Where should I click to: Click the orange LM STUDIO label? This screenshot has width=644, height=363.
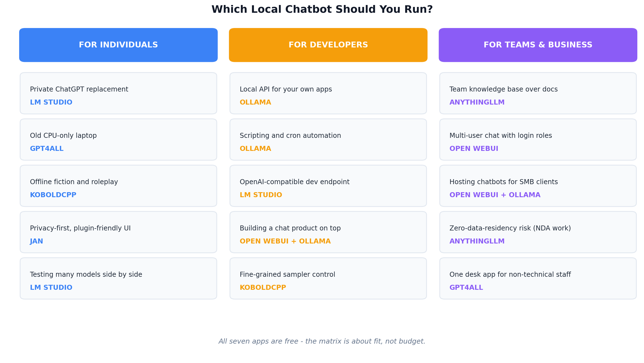tap(261, 195)
